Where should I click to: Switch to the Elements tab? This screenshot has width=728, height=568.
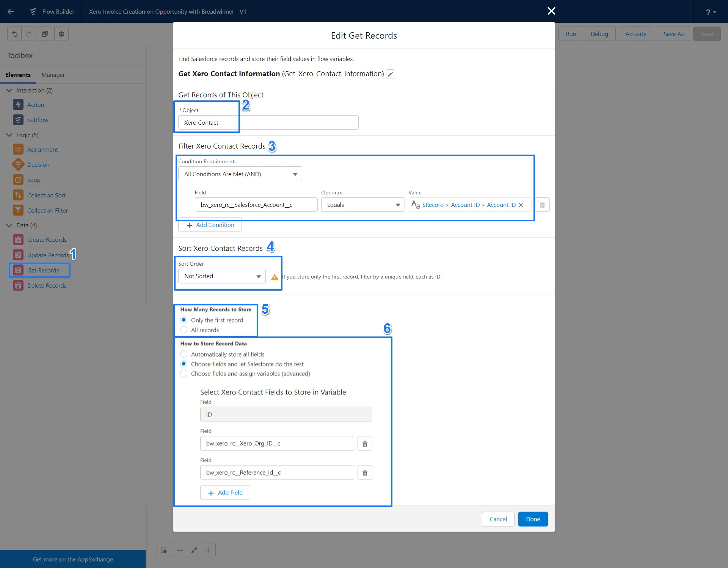point(18,75)
